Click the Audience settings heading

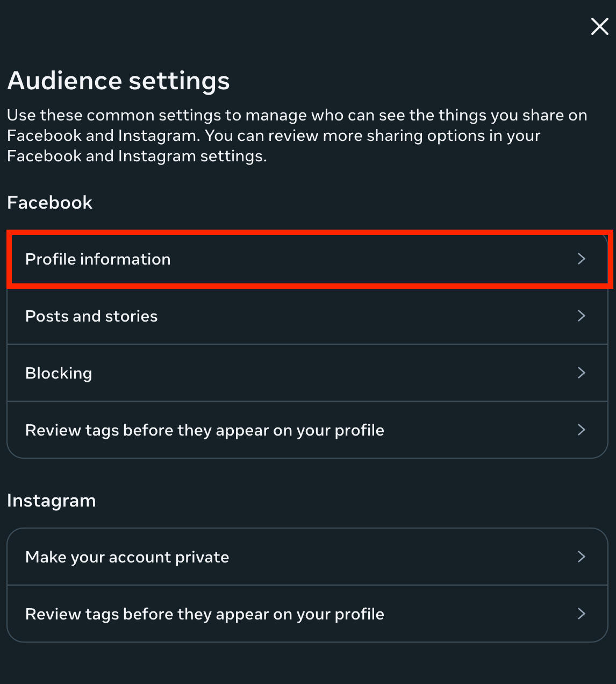tap(118, 81)
